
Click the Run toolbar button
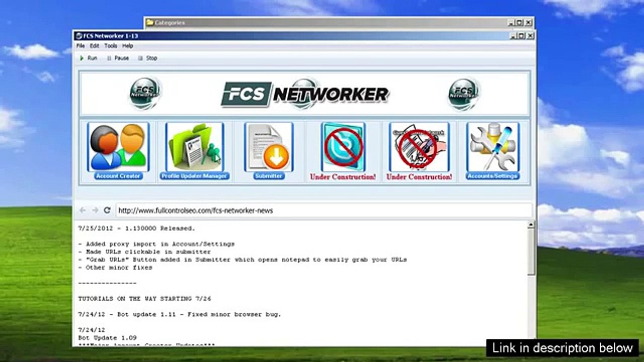(x=88, y=58)
